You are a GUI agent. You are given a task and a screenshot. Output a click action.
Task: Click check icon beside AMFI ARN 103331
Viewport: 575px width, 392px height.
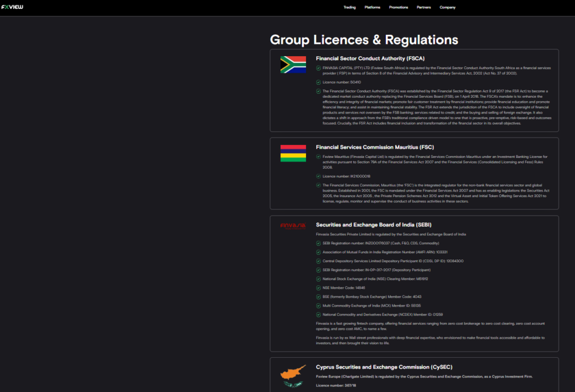(x=318, y=252)
